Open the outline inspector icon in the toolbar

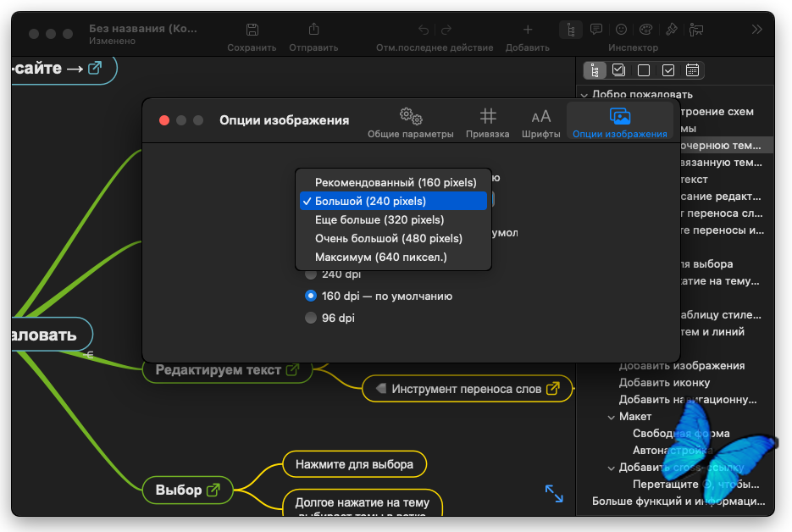point(571,30)
